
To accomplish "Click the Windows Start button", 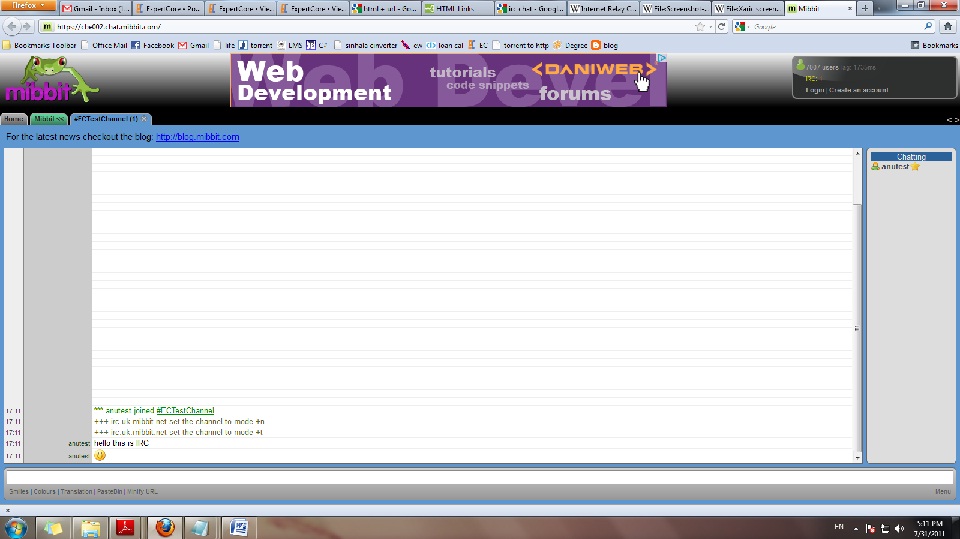I will pyautogui.click(x=17, y=527).
